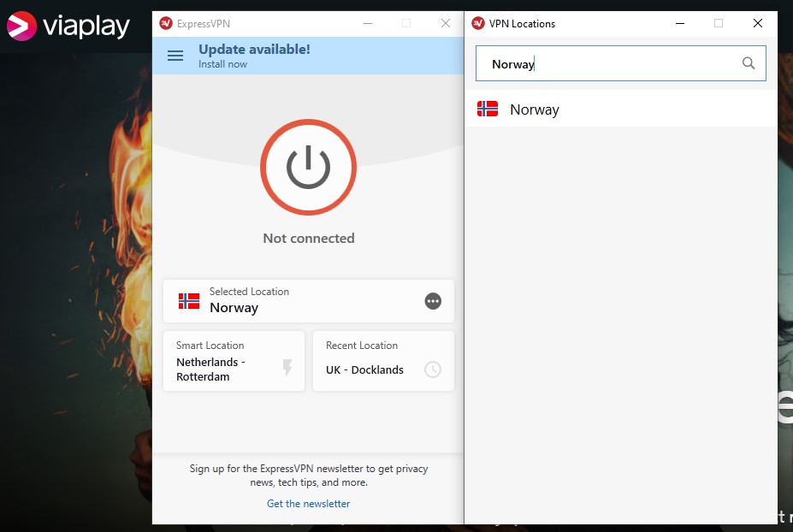Click the Norway flag in Selected Location
This screenshot has height=532, width=793.
[189, 301]
